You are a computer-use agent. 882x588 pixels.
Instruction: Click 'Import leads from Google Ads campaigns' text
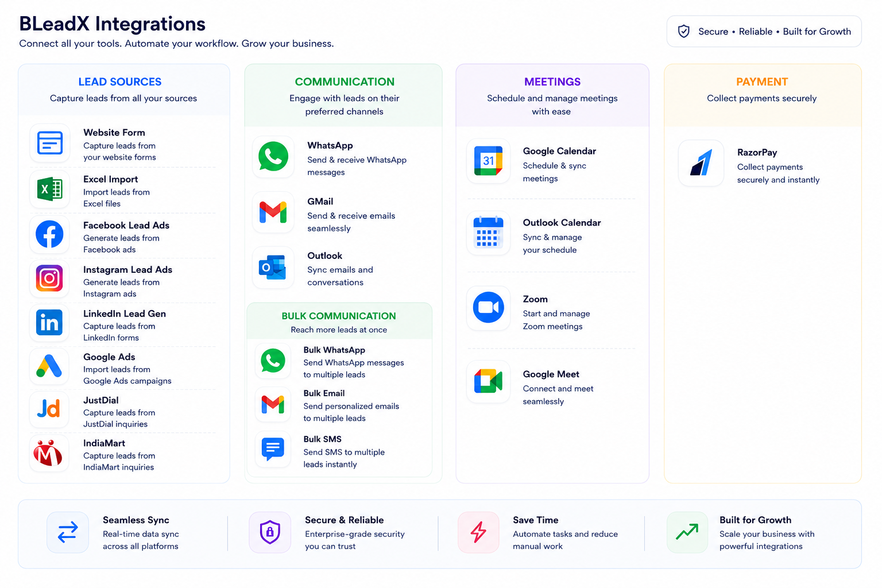127,375
